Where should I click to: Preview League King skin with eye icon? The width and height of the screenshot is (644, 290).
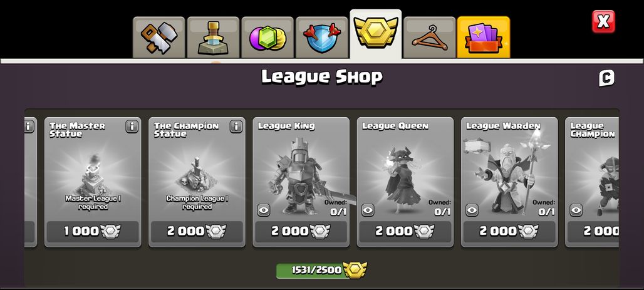click(264, 210)
